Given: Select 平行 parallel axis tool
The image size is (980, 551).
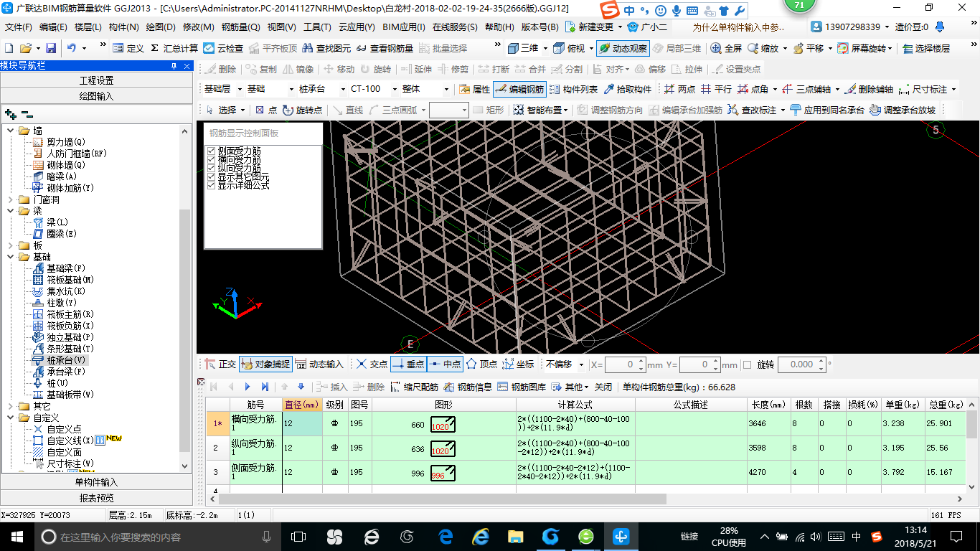Looking at the screenshot, I should pyautogui.click(x=716, y=89).
